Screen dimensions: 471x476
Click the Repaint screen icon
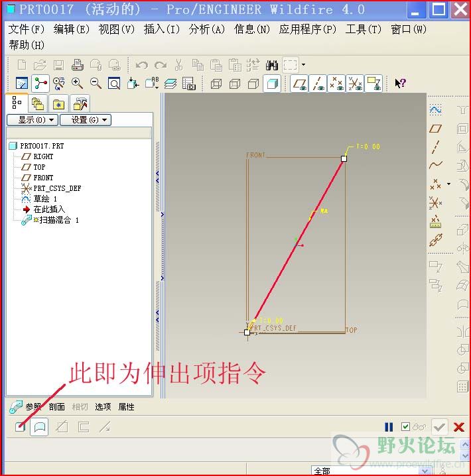click(22, 83)
